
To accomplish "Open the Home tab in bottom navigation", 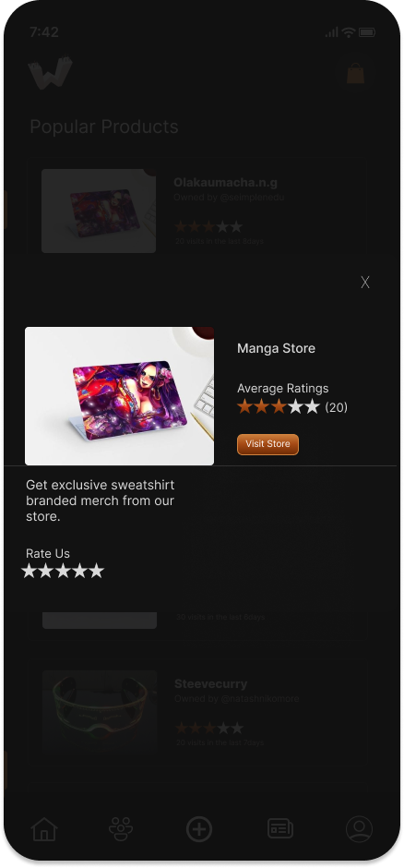I will (44, 828).
